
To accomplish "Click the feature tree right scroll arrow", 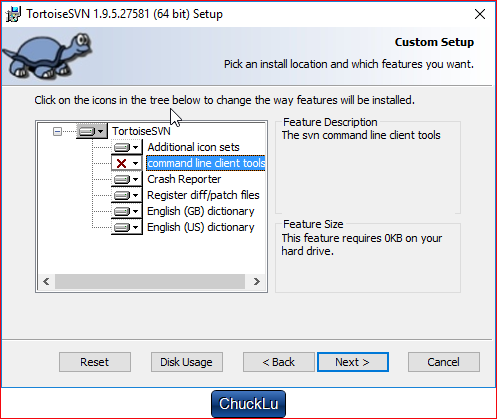I will coord(256,282).
